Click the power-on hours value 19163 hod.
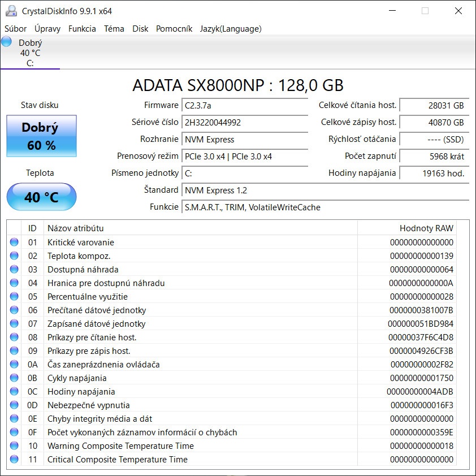Image resolution: width=476 pixels, height=476 pixels. click(434, 174)
